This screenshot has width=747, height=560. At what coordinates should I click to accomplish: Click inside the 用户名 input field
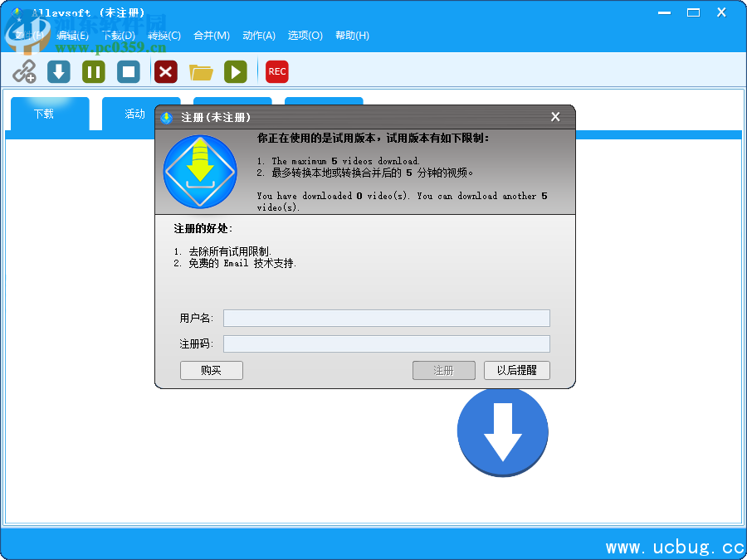[x=386, y=318]
